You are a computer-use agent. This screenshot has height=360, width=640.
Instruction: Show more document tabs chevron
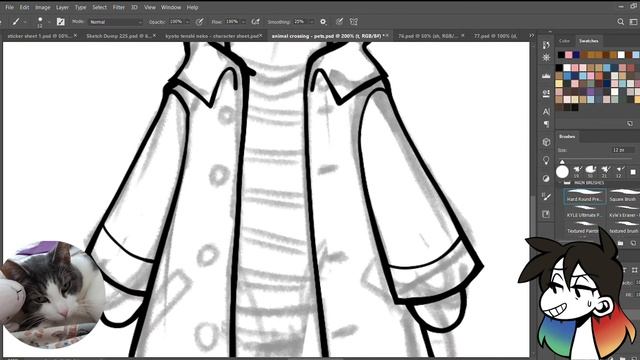point(531,36)
